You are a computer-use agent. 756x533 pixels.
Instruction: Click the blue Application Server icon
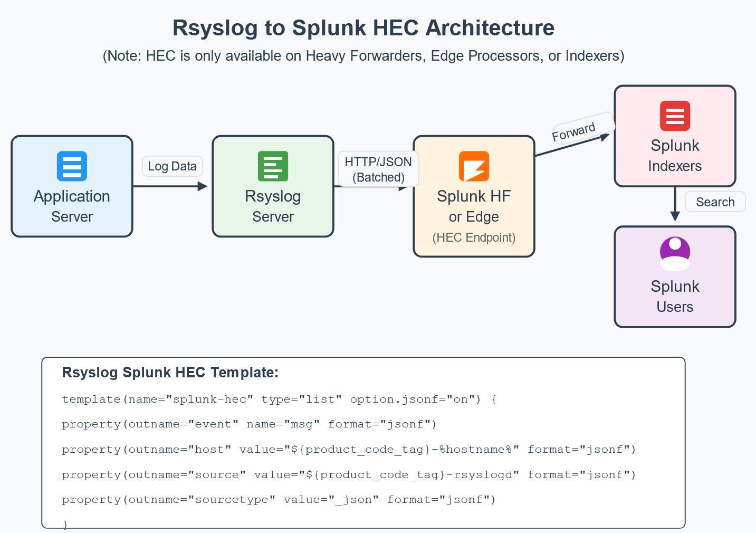pyautogui.click(x=72, y=166)
